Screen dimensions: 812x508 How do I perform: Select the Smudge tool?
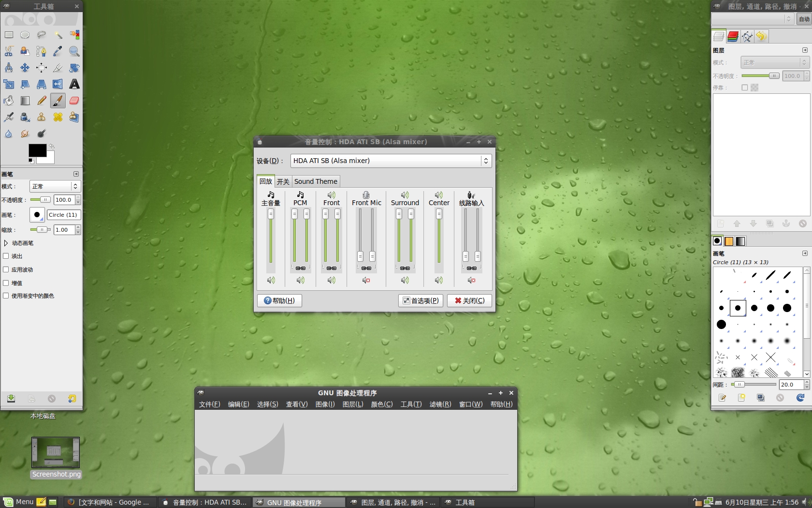point(25,134)
